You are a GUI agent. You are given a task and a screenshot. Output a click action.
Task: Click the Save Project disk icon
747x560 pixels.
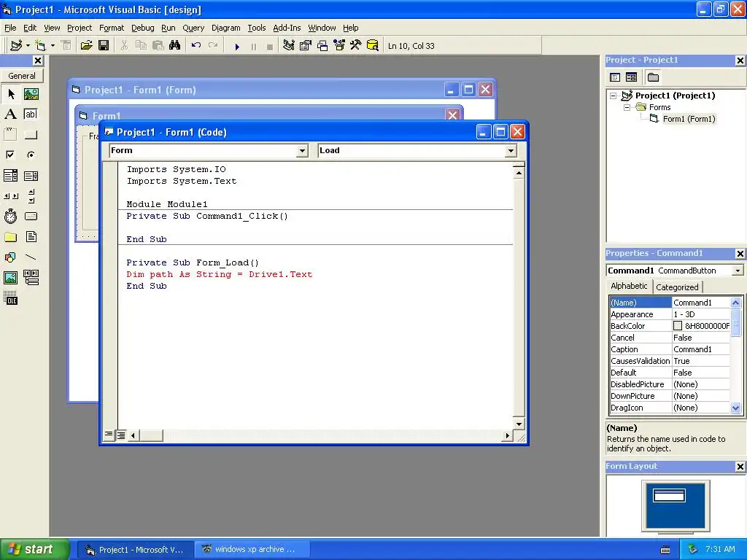[x=104, y=46]
